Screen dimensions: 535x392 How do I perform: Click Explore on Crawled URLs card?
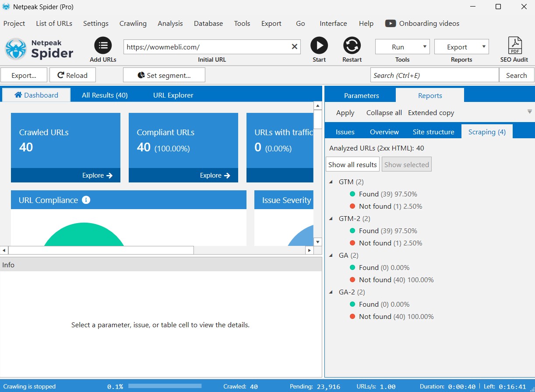click(97, 175)
